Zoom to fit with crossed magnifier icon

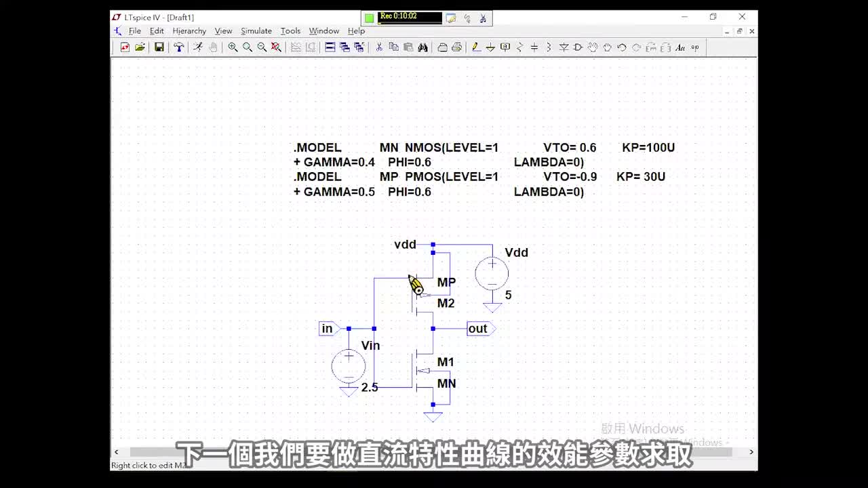coord(276,47)
